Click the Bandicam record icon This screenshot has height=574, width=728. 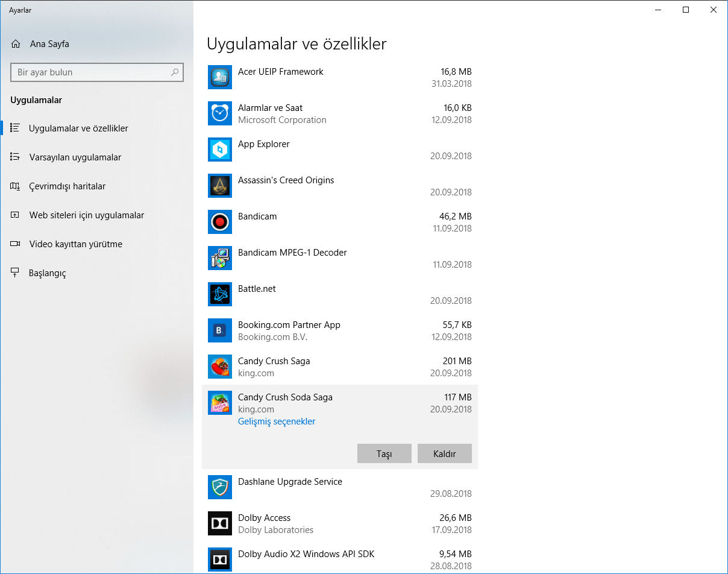click(x=220, y=222)
